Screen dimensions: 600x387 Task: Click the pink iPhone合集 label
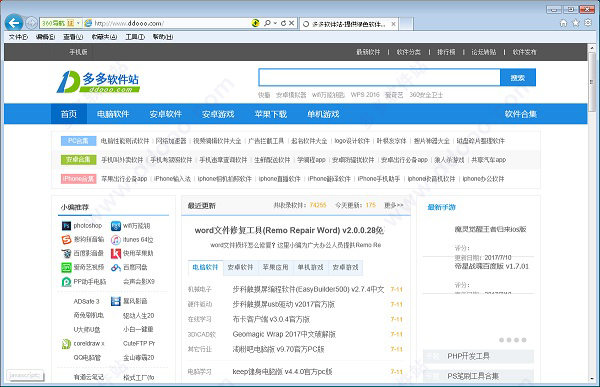(78, 179)
